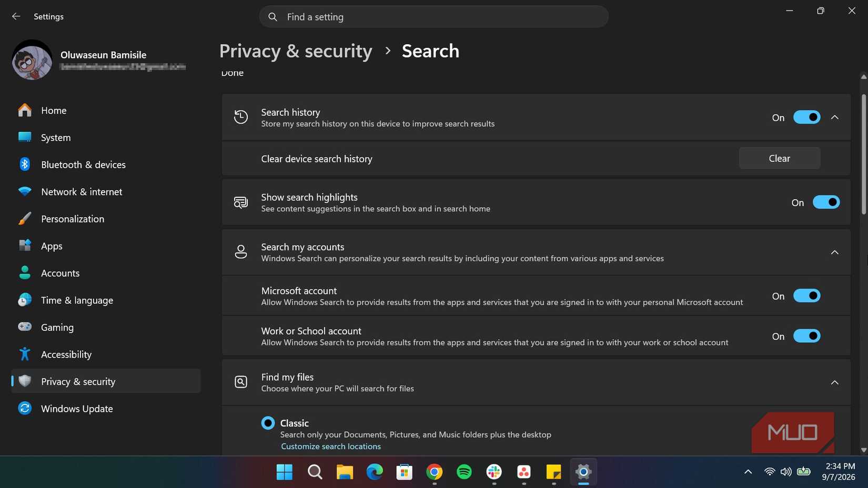Image resolution: width=868 pixels, height=488 pixels.
Task: Open Home from the sidebar
Action: 106,110
